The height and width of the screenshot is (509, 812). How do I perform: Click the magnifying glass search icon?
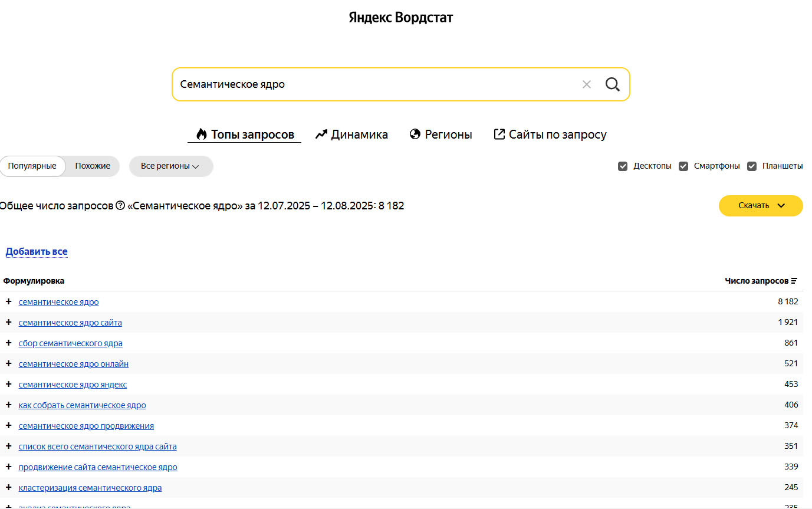pos(613,84)
